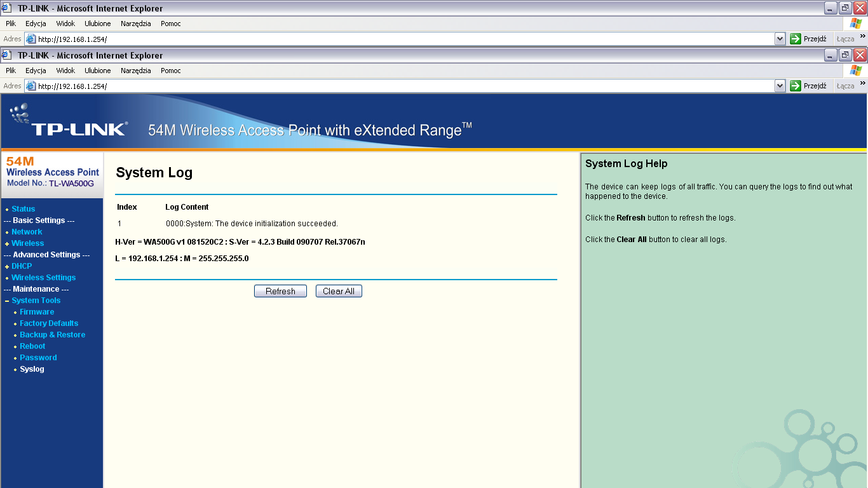868x488 pixels.
Task: Select the Syslog link in the sidebar
Action: (32, 369)
